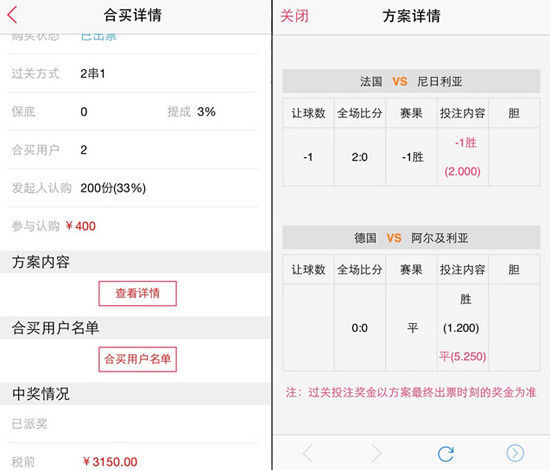Image resolution: width=550 pixels, height=470 pixels.
Task: Open 查看详情 plan details button
Action: click(138, 293)
